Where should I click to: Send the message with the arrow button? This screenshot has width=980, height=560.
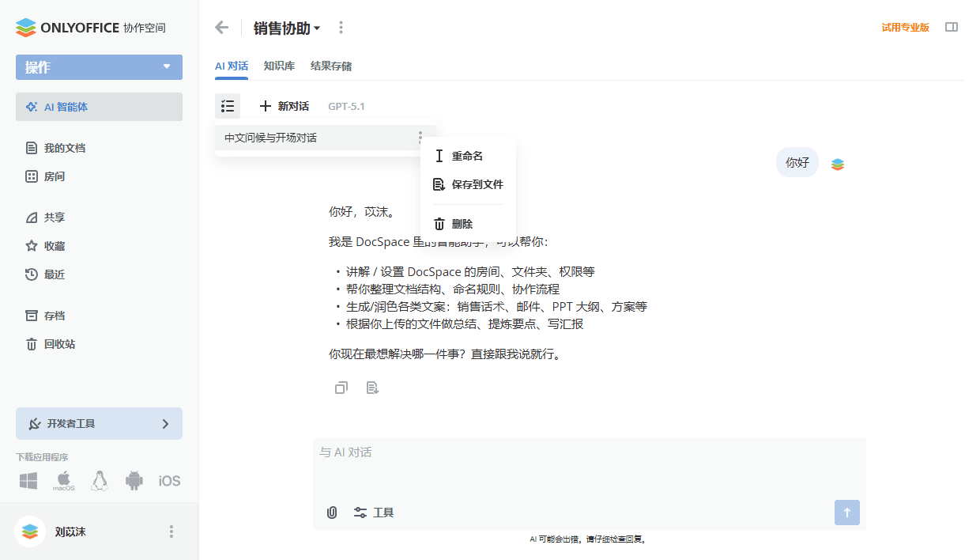coord(846,513)
